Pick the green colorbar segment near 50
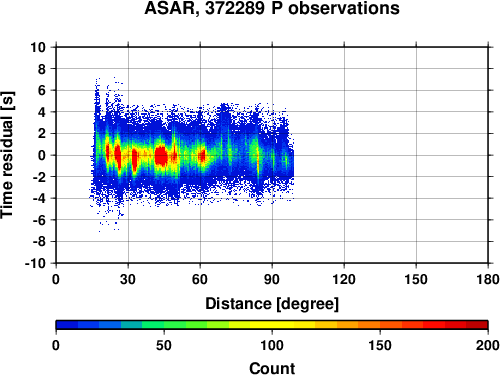Screen dimensions: 500x375 tap(164, 325)
